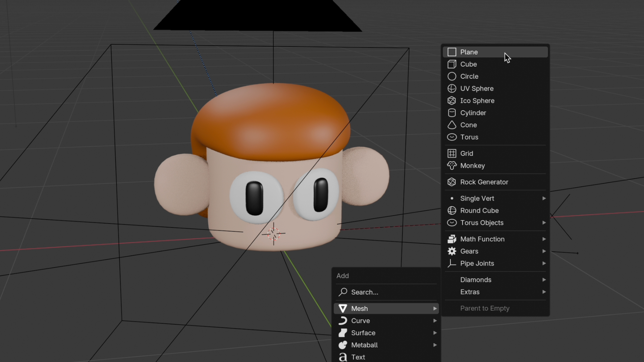Expand the Gears submenu arrow
Screen dimensions: 644x362
544,251
